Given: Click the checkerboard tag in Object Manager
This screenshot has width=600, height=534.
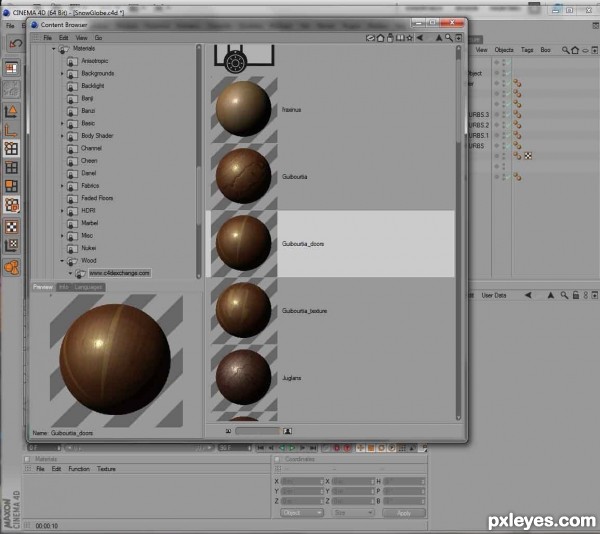Looking at the screenshot, I should tap(528, 156).
